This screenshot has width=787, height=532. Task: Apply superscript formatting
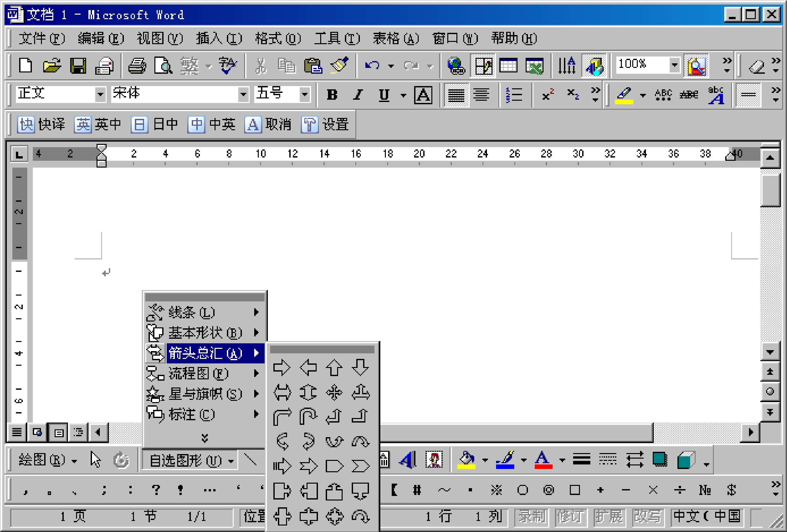pos(547,95)
